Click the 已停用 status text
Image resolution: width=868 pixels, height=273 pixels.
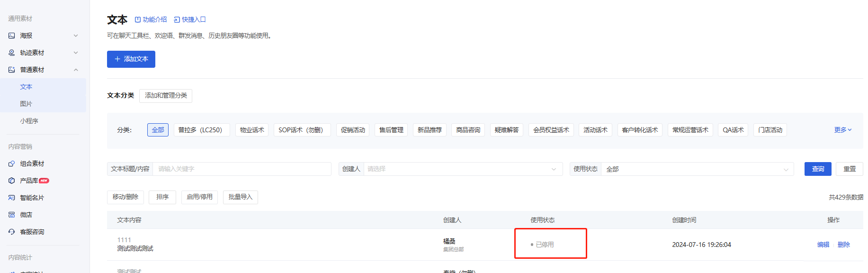coord(545,245)
